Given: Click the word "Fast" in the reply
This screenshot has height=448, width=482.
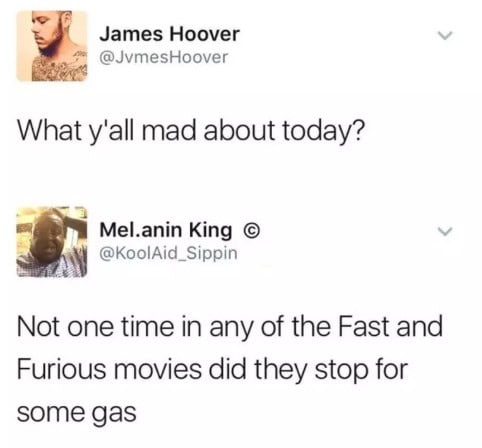Looking at the screenshot, I should coord(364,326).
